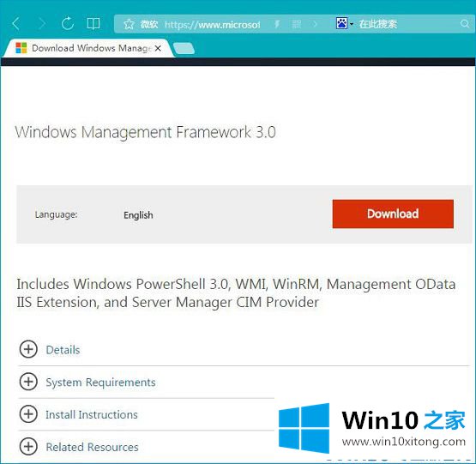Expand the Details section plus icon
This screenshot has width=476, height=464.
coord(28,349)
